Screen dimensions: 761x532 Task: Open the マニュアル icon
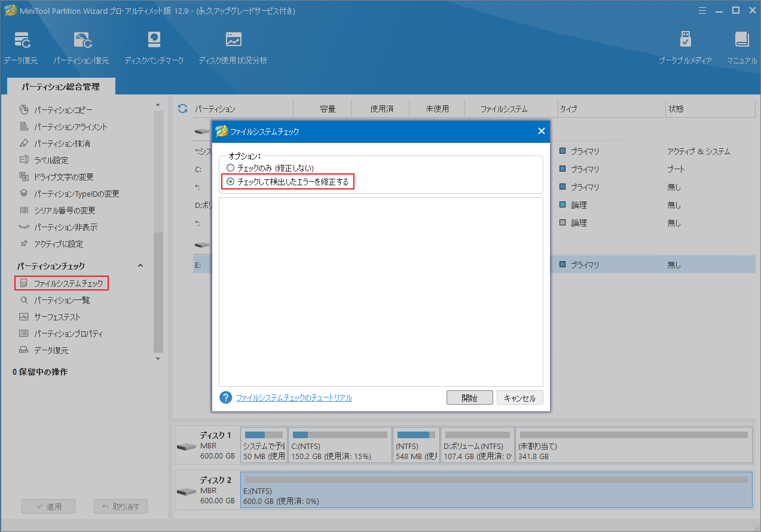coord(742,47)
